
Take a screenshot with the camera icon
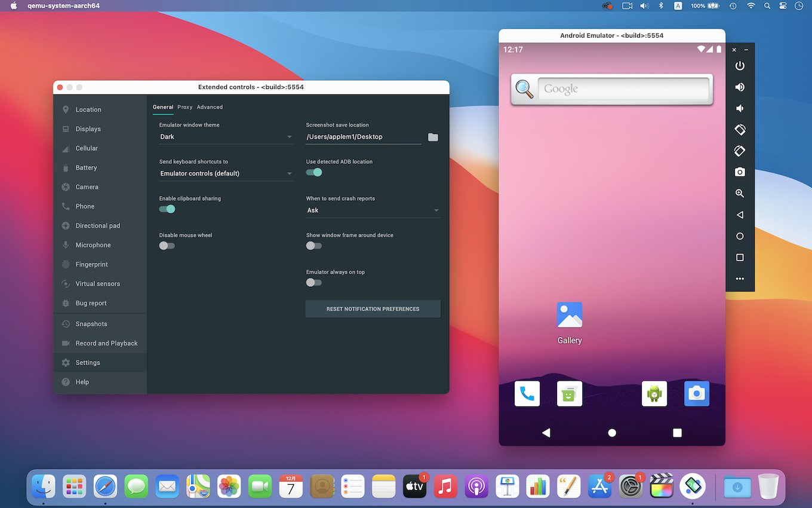coord(740,172)
